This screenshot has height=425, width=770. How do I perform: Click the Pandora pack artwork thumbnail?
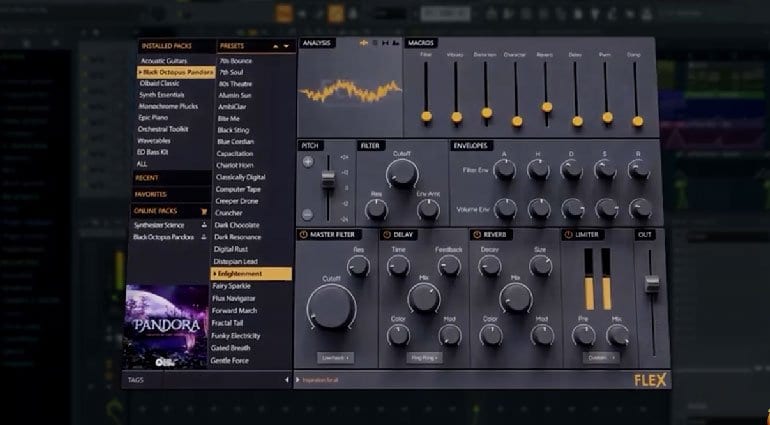[x=166, y=327]
